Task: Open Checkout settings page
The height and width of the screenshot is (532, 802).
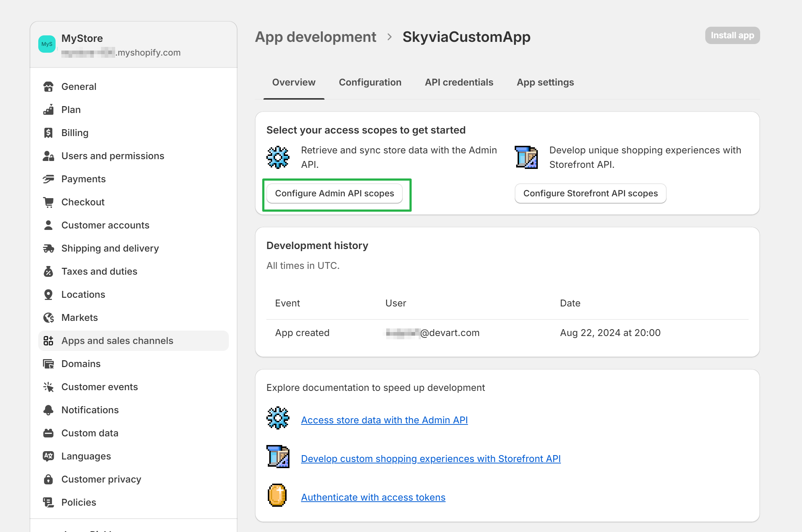Action: [134, 202]
